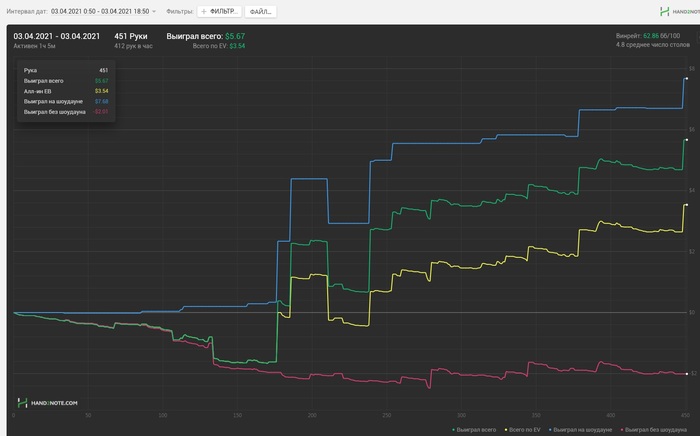Click end marker of green total winnings line
The image size is (700, 436).
click(687, 140)
